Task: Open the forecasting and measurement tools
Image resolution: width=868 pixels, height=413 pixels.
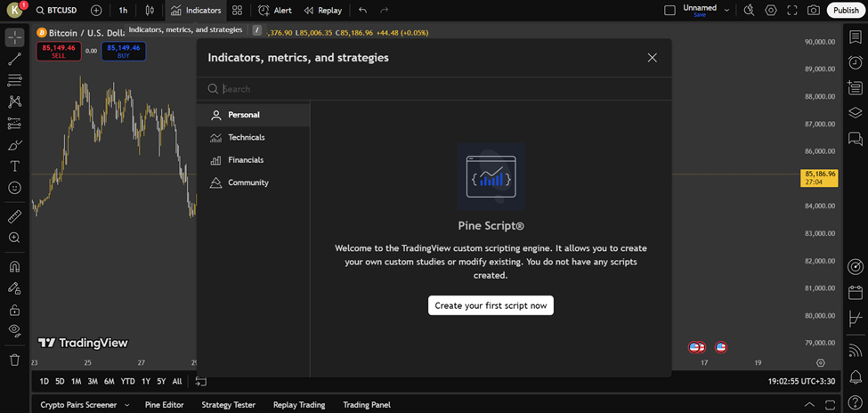Action: (15, 124)
